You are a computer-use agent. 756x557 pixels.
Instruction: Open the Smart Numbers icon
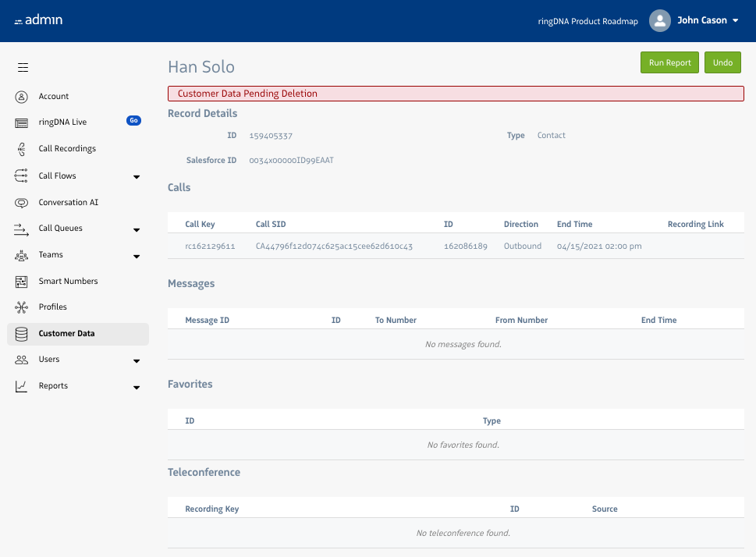coord(22,282)
